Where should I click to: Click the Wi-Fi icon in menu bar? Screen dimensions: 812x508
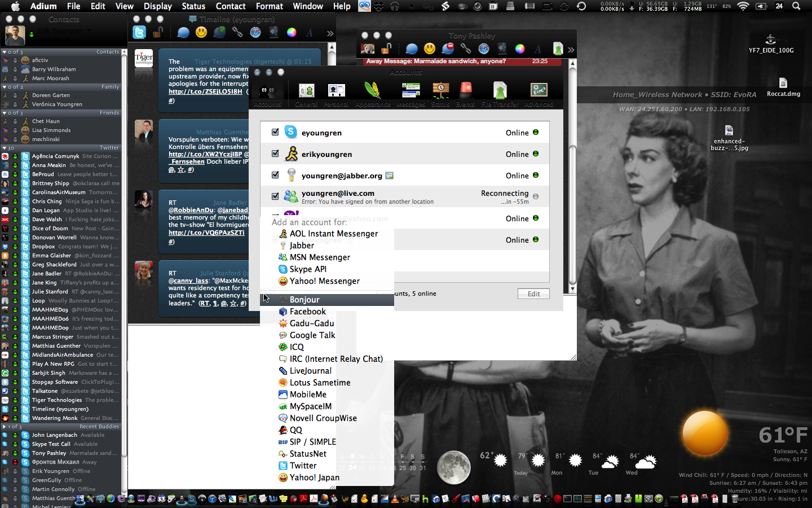[x=743, y=6]
